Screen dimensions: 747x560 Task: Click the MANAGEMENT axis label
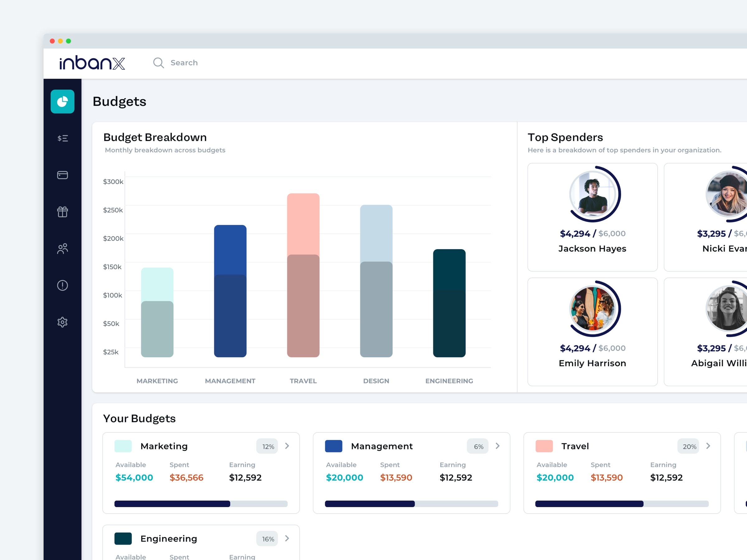[230, 381]
